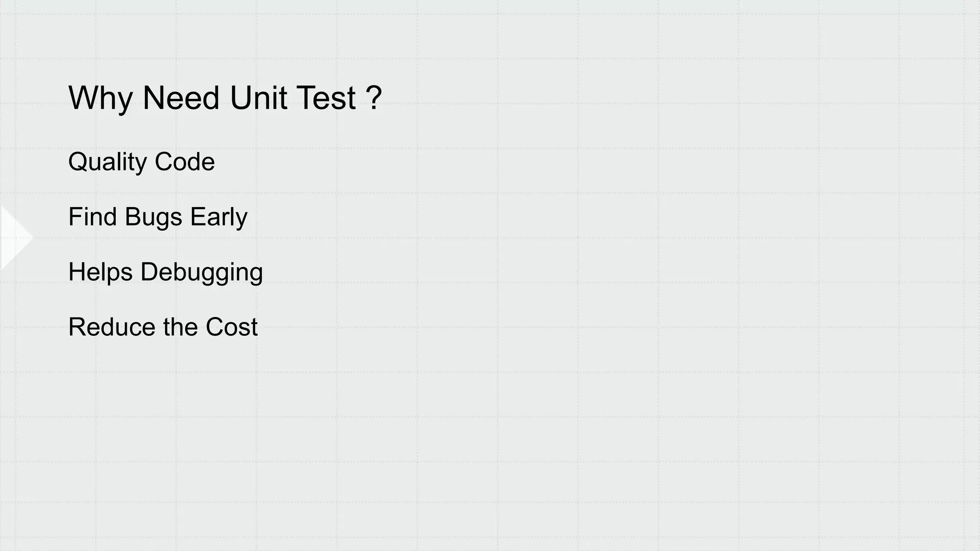Click the word 'Code'
Screen dimensions: 980x551
(185, 162)
